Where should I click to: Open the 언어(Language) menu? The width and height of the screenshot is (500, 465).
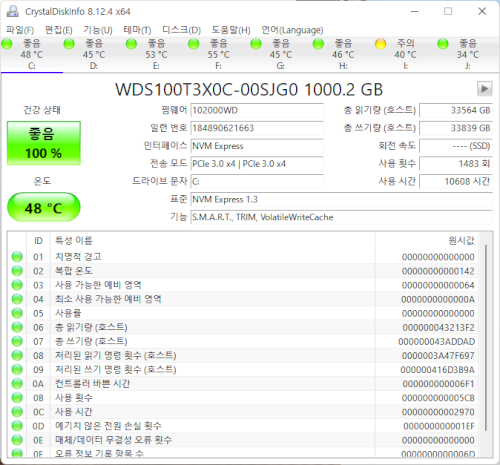coord(292,30)
